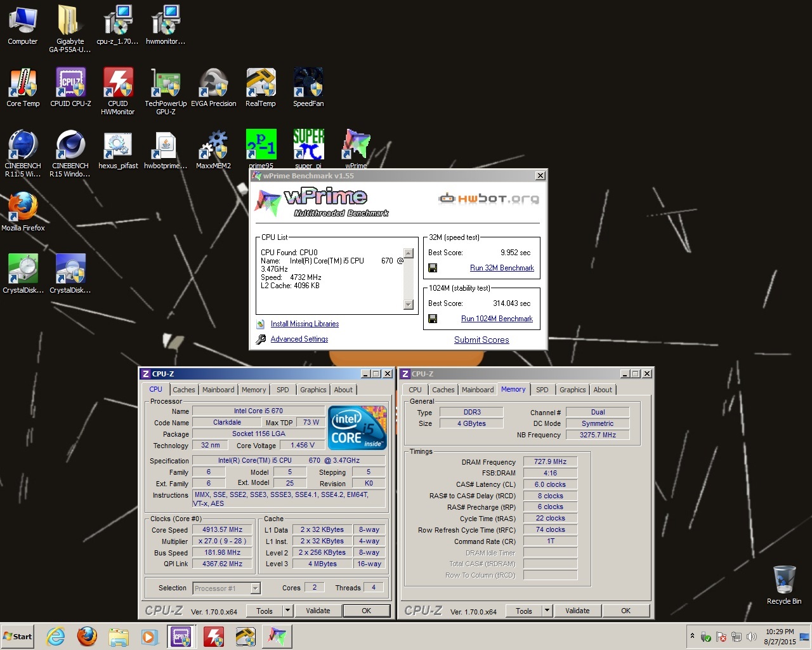Launch the CPUID CPU-Z desktop shortcut
812x650 pixels.
70,87
